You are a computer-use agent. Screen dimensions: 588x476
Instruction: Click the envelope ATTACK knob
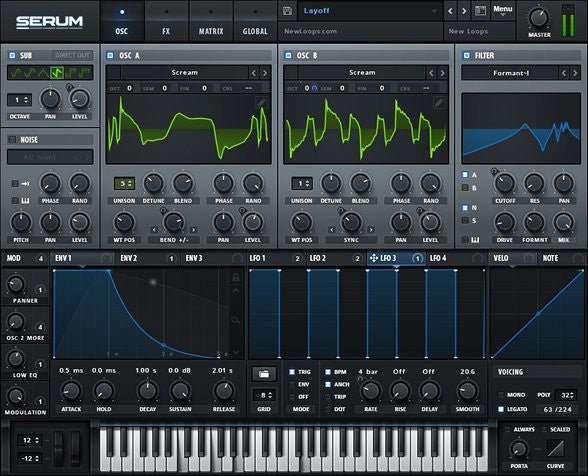[x=71, y=391]
